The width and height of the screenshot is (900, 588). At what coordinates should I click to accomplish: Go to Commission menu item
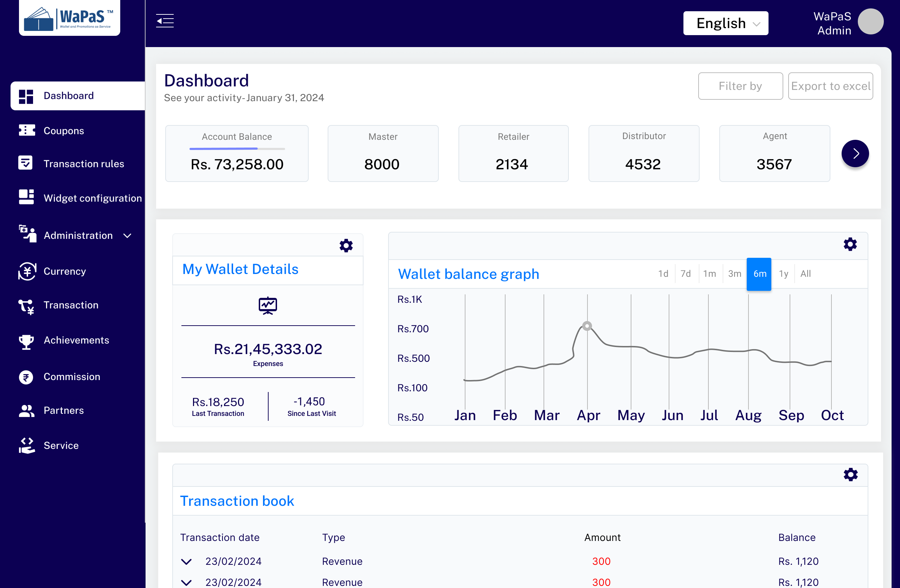pos(72,377)
